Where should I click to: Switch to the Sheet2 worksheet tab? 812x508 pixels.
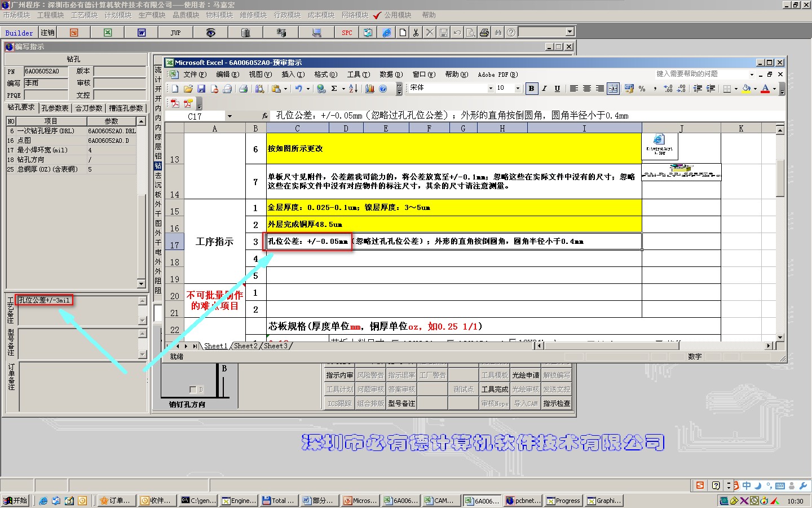click(x=245, y=346)
